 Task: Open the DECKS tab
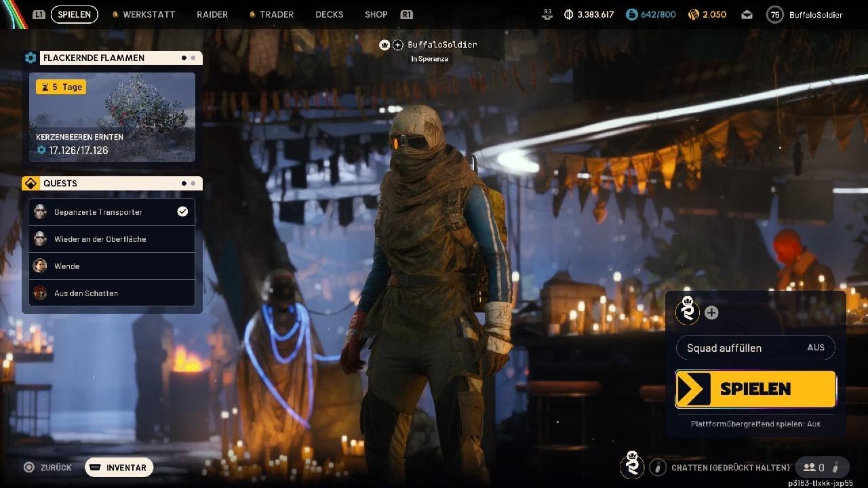[x=330, y=14]
